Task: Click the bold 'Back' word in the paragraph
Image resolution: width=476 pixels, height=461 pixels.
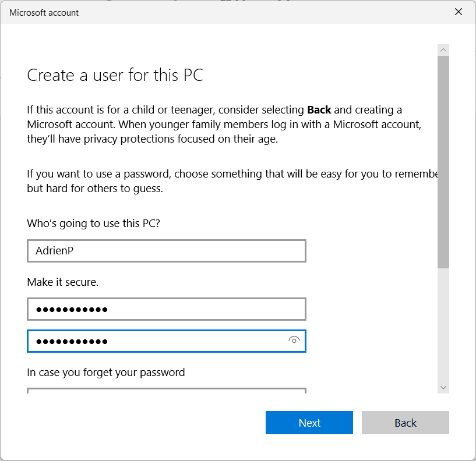Action: point(319,110)
